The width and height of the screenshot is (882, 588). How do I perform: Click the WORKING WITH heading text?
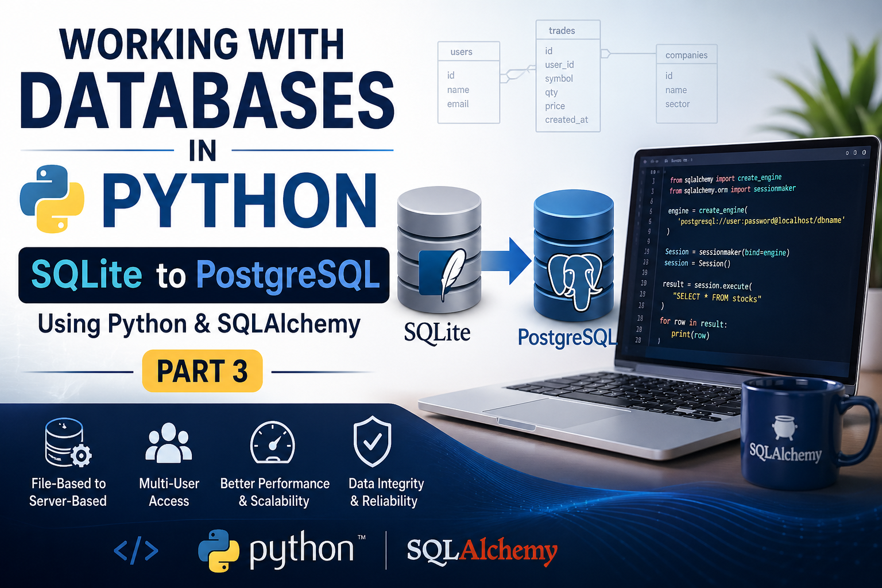(202, 44)
